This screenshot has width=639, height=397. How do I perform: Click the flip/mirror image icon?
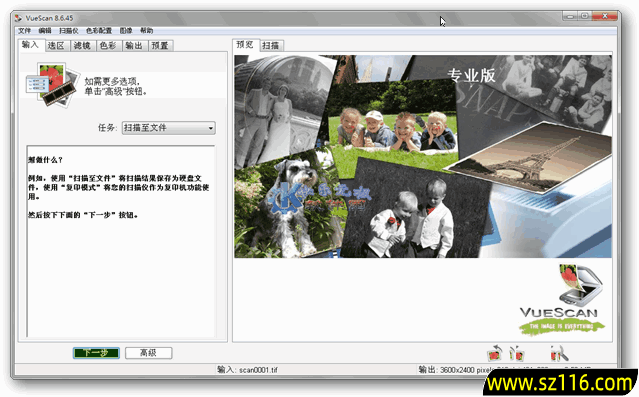click(x=517, y=353)
